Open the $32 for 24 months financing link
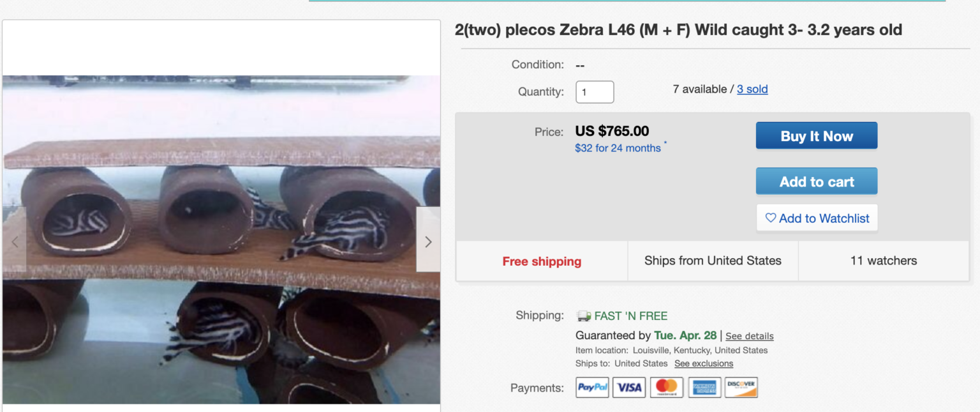Viewport: 980px width, 412px height. click(618, 148)
